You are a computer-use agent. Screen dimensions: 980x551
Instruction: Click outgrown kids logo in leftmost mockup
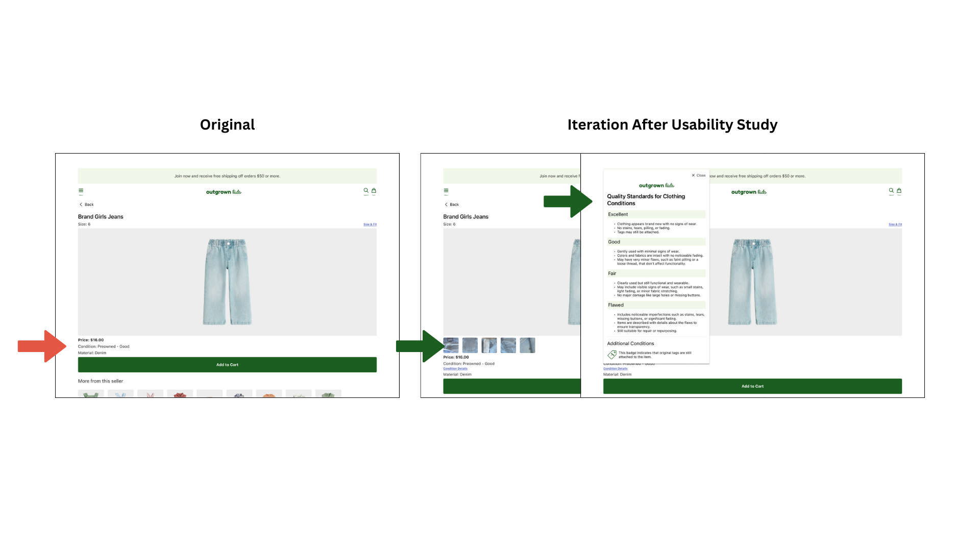click(224, 192)
